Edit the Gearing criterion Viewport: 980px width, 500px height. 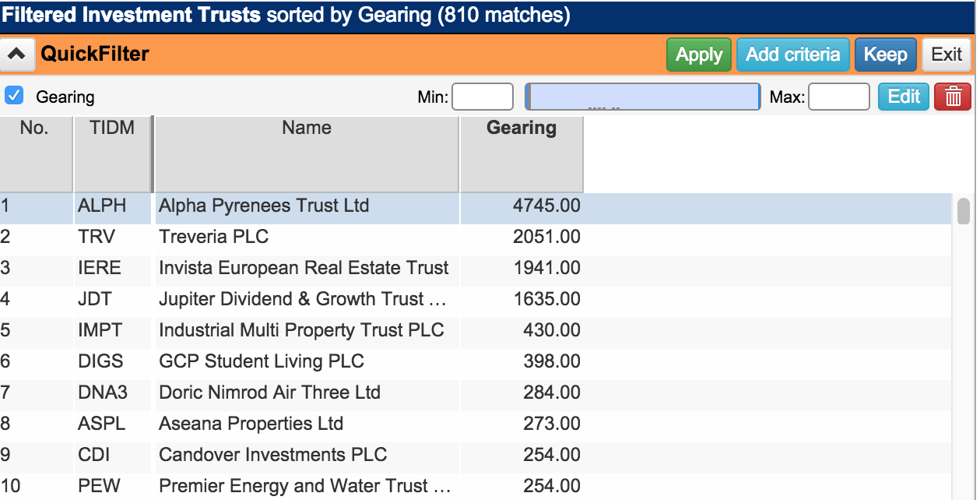pos(903,97)
